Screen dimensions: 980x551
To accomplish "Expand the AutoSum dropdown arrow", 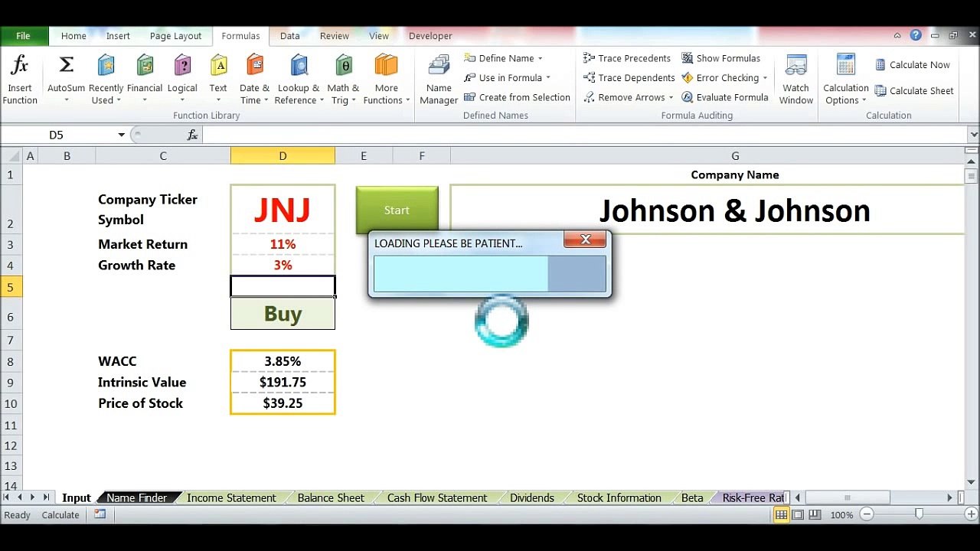I will point(67,100).
